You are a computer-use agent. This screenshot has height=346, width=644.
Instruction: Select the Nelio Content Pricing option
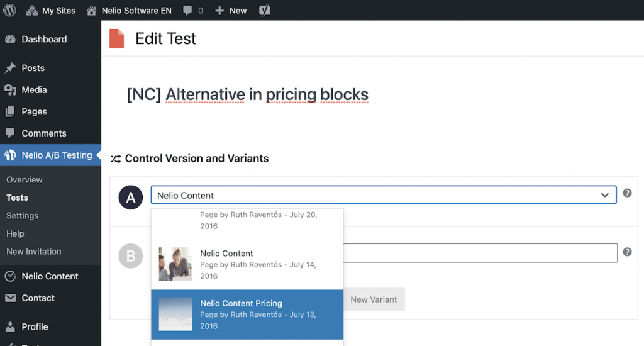[247, 315]
